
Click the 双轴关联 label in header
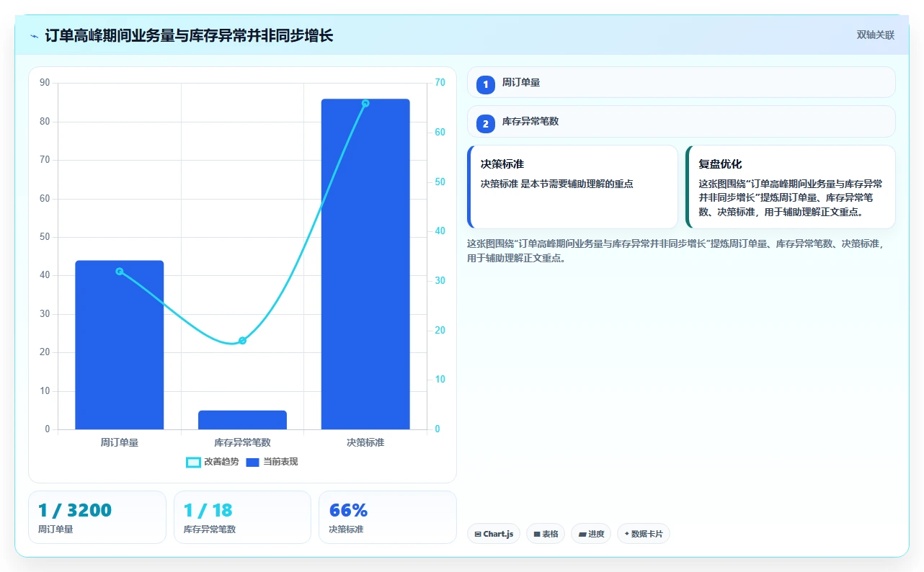coord(875,35)
